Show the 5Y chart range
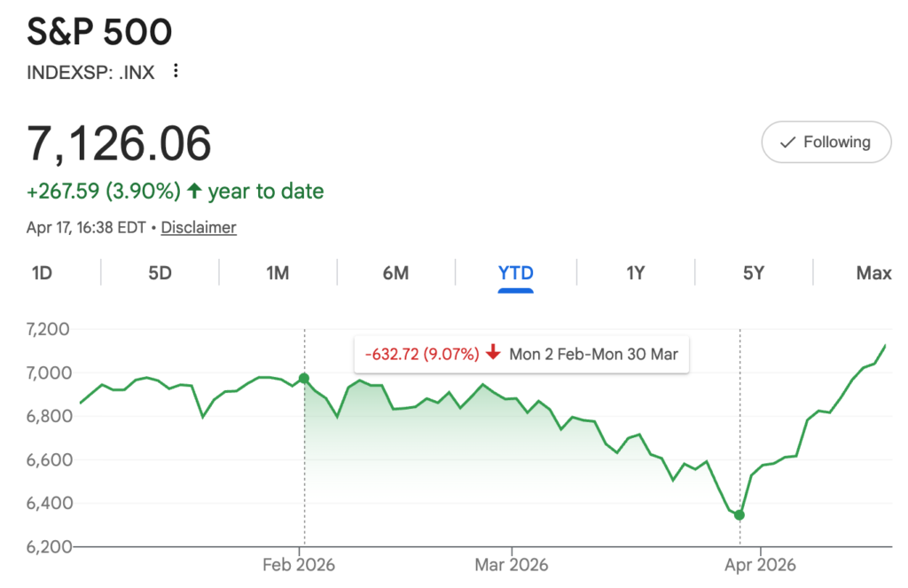 click(753, 273)
